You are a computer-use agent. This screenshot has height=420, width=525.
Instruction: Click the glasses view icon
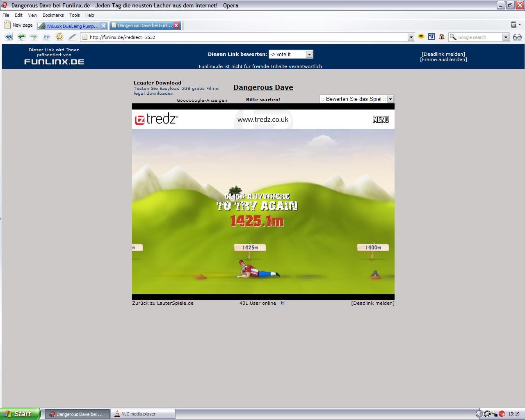pyautogui.click(x=517, y=37)
